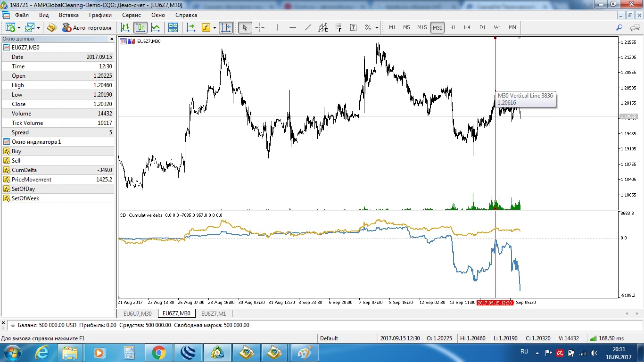Click the tile windows icon
644x362 pixels.
coord(173,27)
